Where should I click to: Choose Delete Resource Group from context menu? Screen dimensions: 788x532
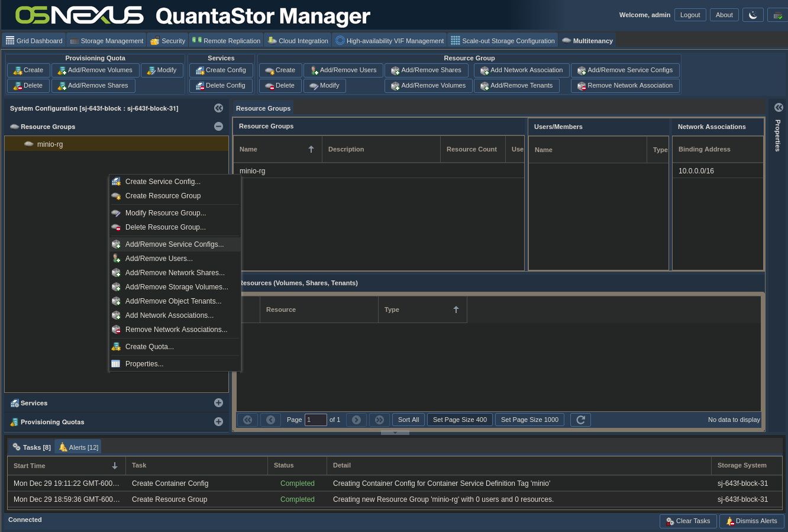tap(165, 227)
